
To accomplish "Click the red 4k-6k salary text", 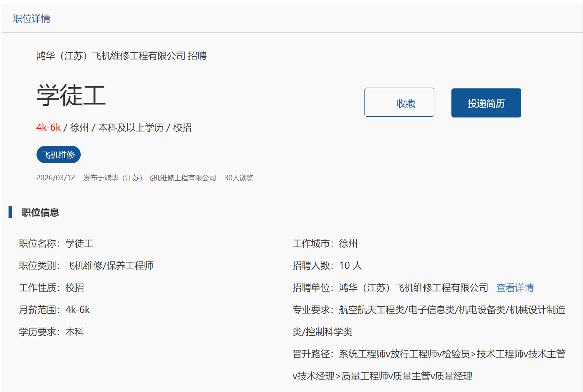I will (48, 128).
